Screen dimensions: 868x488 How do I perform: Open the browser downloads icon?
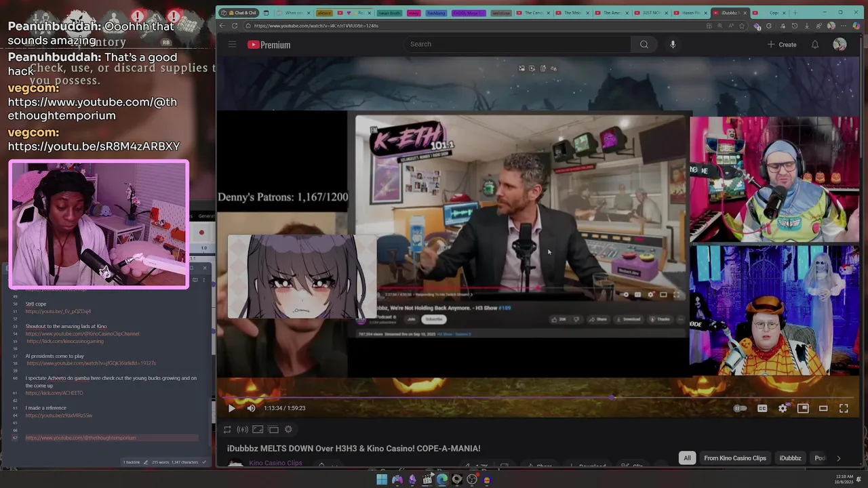point(808,26)
